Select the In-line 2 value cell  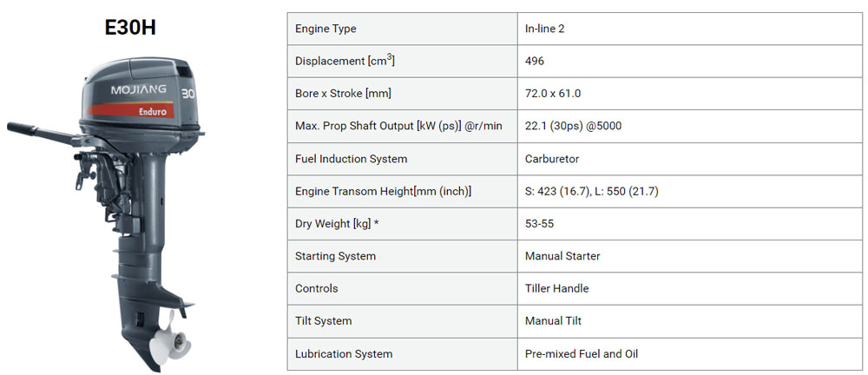point(689,29)
